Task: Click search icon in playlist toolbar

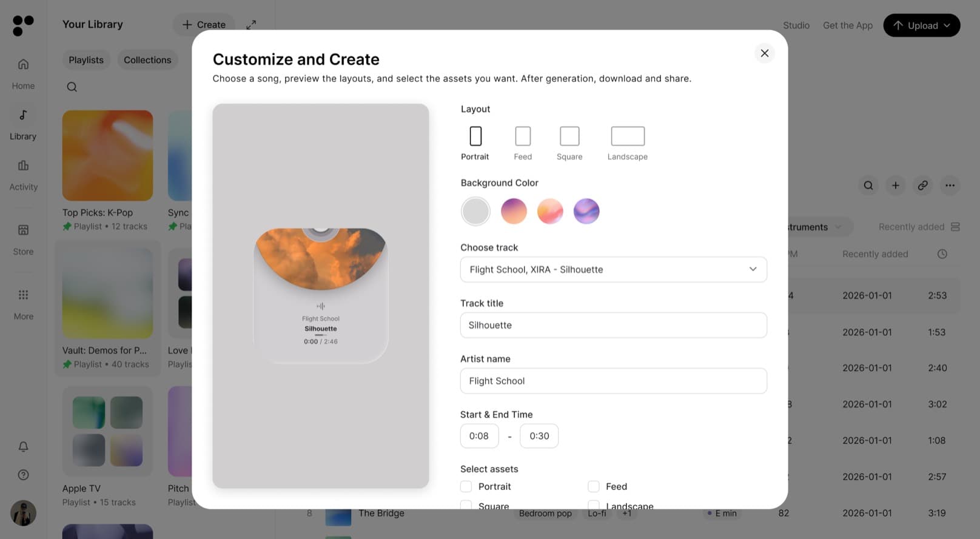Action: coord(868,186)
